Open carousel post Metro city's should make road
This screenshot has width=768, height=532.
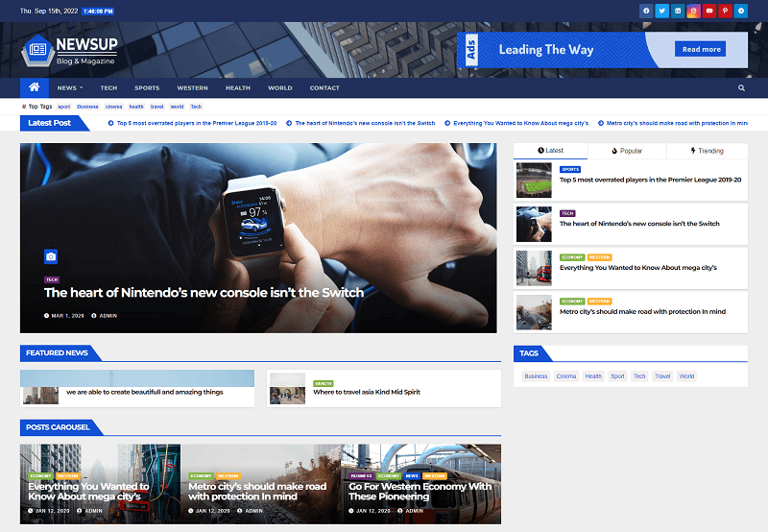[257, 492]
